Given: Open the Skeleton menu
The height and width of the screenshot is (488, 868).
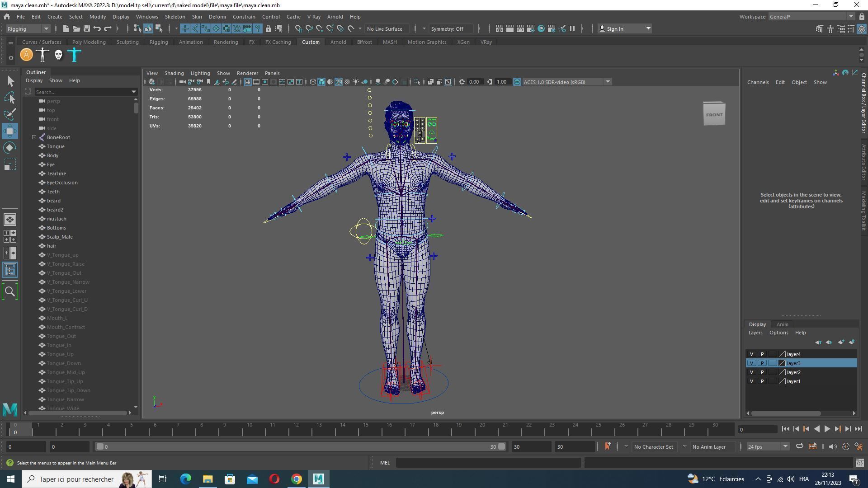Looking at the screenshot, I should click(x=175, y=17).
